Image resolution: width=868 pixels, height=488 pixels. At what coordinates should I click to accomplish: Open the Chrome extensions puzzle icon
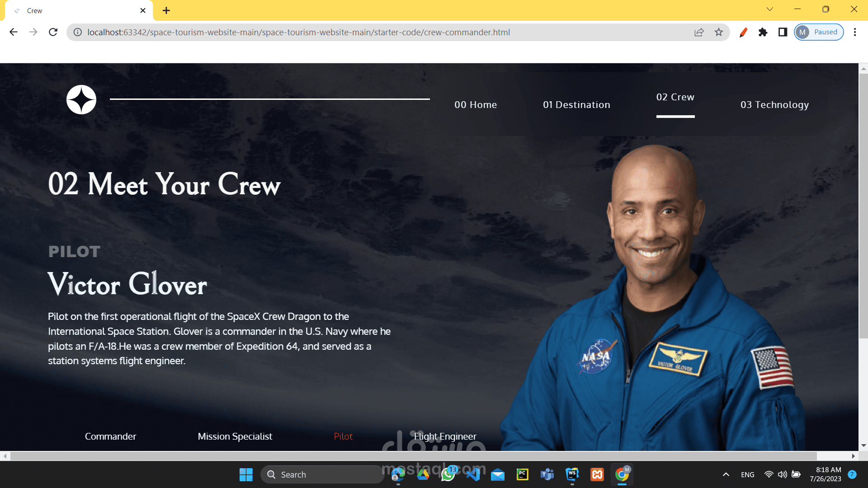pos(763,32)
